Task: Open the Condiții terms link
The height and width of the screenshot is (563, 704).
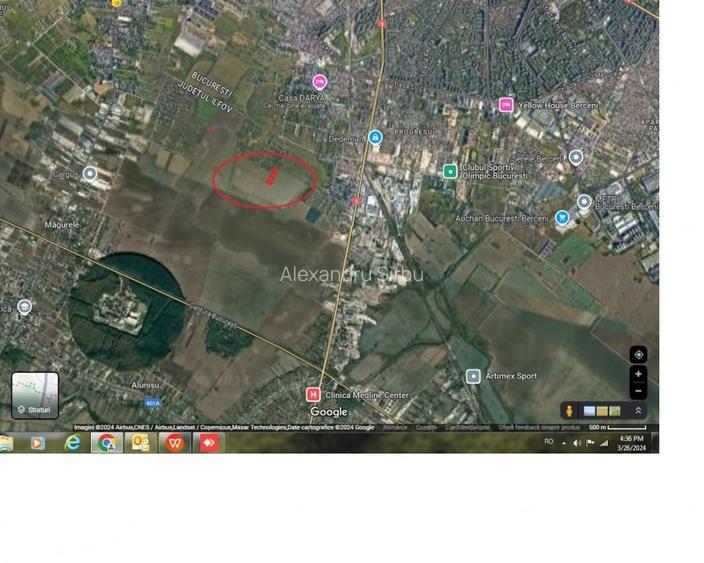Action: (x=426, y=427)
